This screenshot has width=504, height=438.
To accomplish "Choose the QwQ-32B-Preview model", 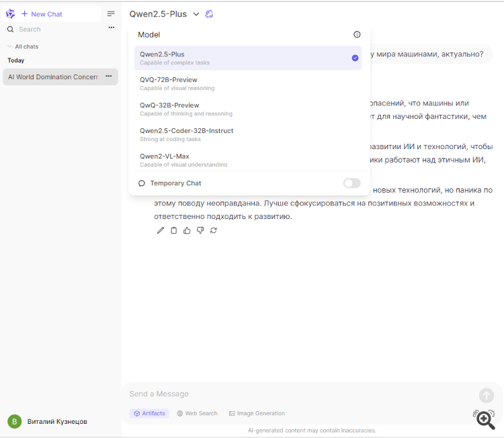I will [x=248, y=109].
